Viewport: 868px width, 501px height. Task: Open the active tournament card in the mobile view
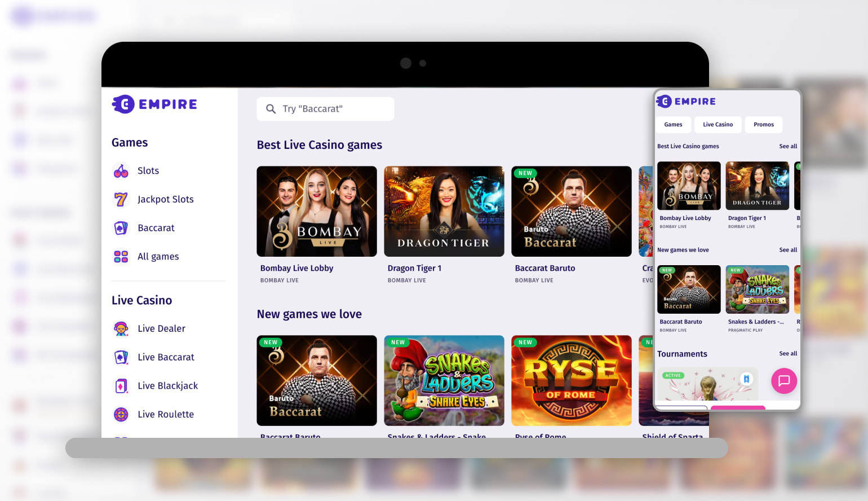pos(707,384)
